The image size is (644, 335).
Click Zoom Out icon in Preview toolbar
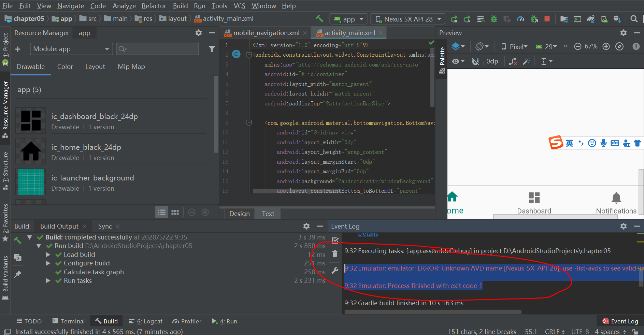pos(577,46)
